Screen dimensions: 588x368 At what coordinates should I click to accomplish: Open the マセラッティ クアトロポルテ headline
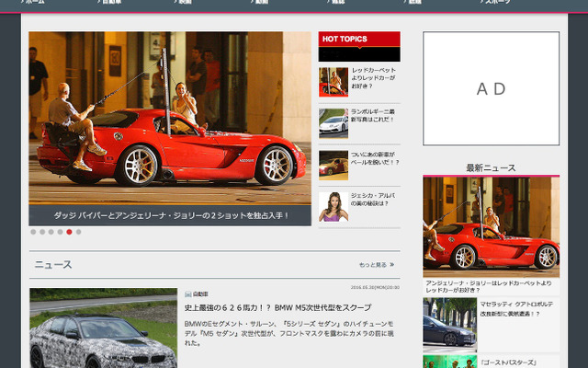516,309
